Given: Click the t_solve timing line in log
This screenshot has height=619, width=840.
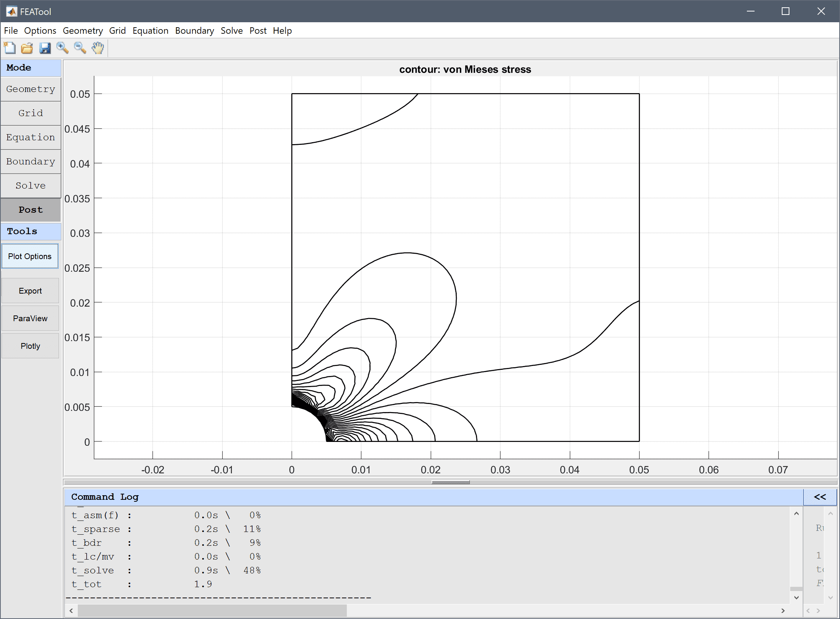Looking at the screenshot, I should pos(166,570).
